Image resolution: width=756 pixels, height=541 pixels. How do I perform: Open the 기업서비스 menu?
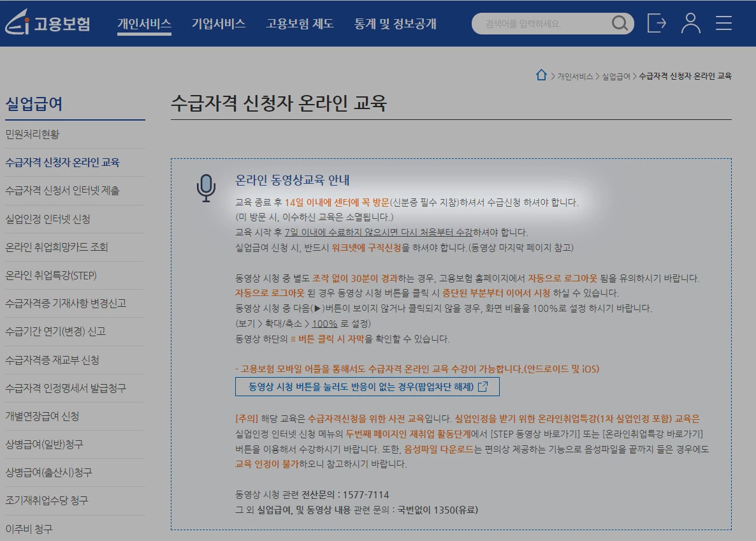pos(218,23)
